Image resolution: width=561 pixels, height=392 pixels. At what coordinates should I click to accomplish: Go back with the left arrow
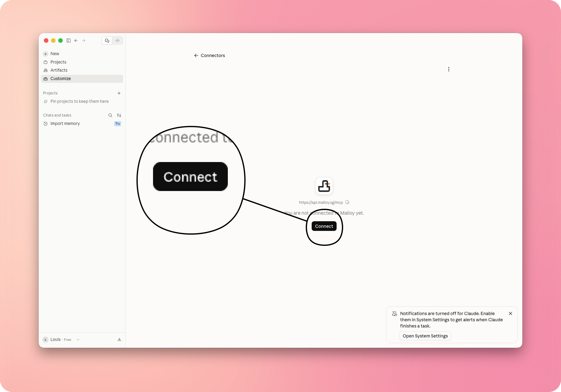[x=76, y=41]
